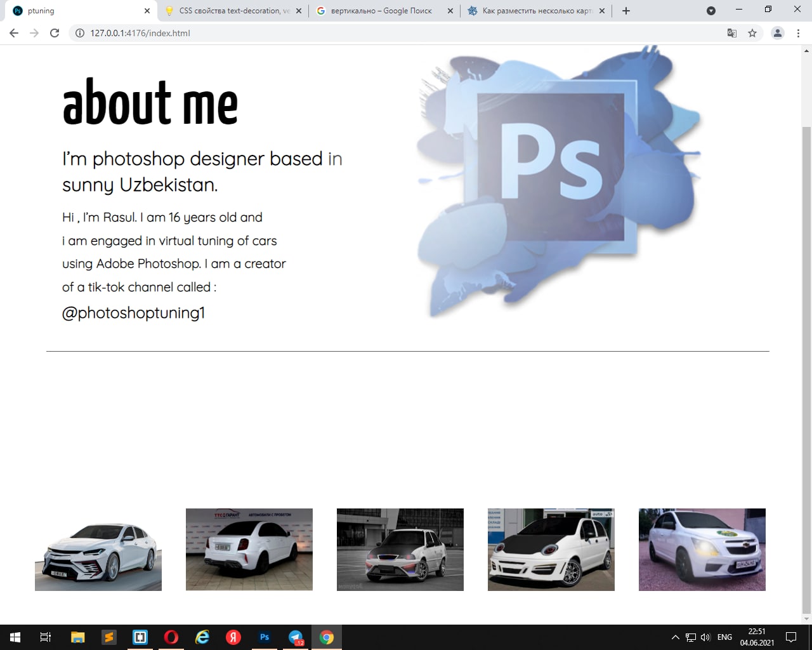The height and width of the screenshot is (650, 812).
Task: Open the Chrome profile avatar
Action: 778,33
